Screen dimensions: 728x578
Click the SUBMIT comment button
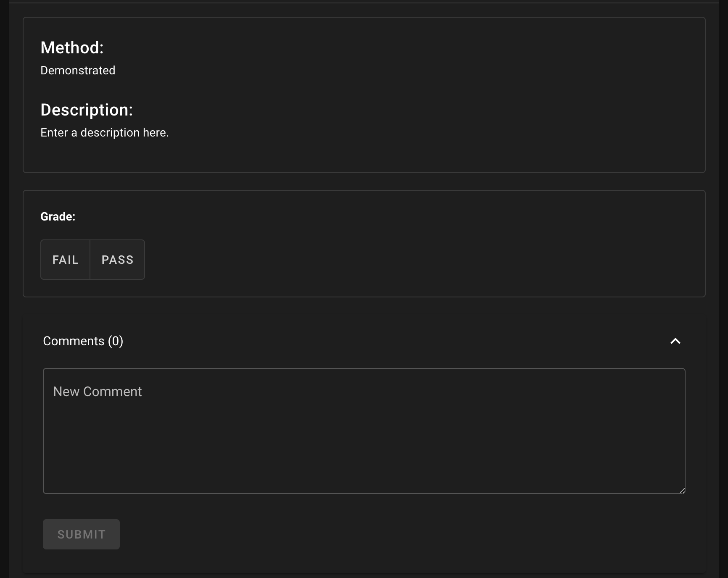(81, 534)
